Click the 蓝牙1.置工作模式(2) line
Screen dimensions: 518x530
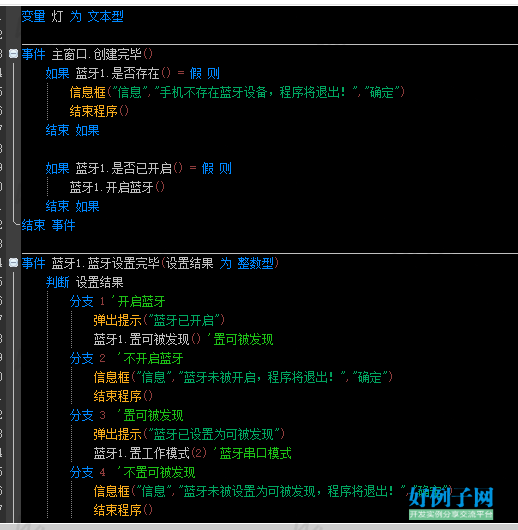(x=150, y=453)
